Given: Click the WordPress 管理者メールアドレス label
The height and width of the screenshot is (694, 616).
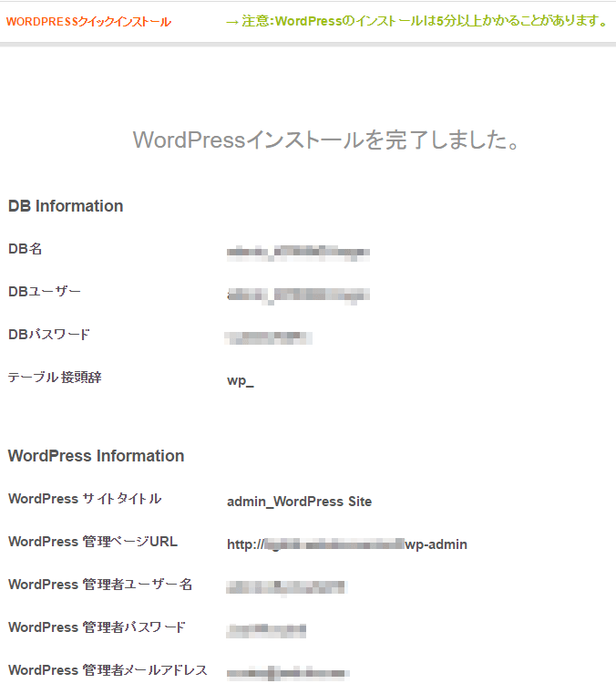Looking at the screenshot, I should [x=108, y=670].
